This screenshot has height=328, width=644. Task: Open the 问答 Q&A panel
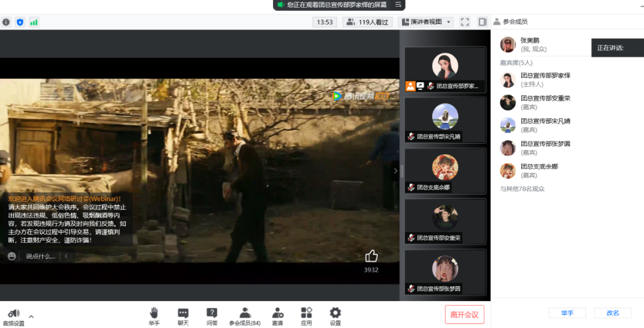click(x=212, y=315)
